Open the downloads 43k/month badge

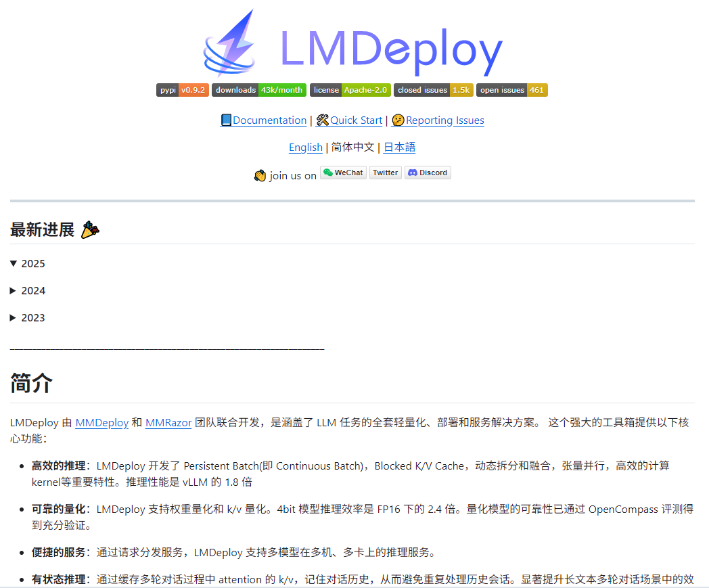tap(259, 90)
